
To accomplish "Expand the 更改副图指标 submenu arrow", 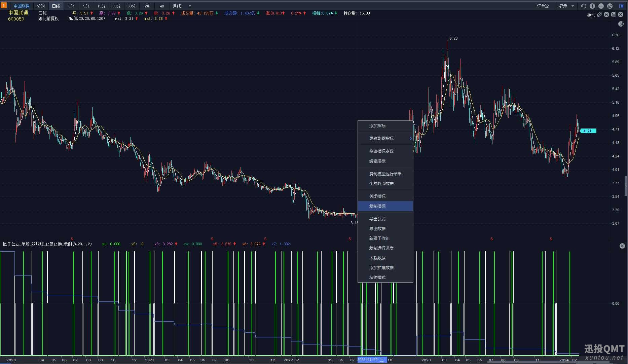I will click(410, 139).
